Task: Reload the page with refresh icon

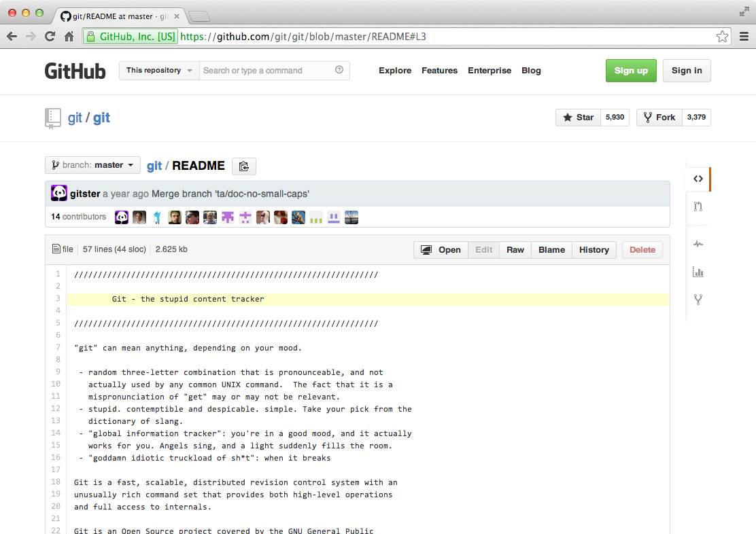Action: coord(50,36)
